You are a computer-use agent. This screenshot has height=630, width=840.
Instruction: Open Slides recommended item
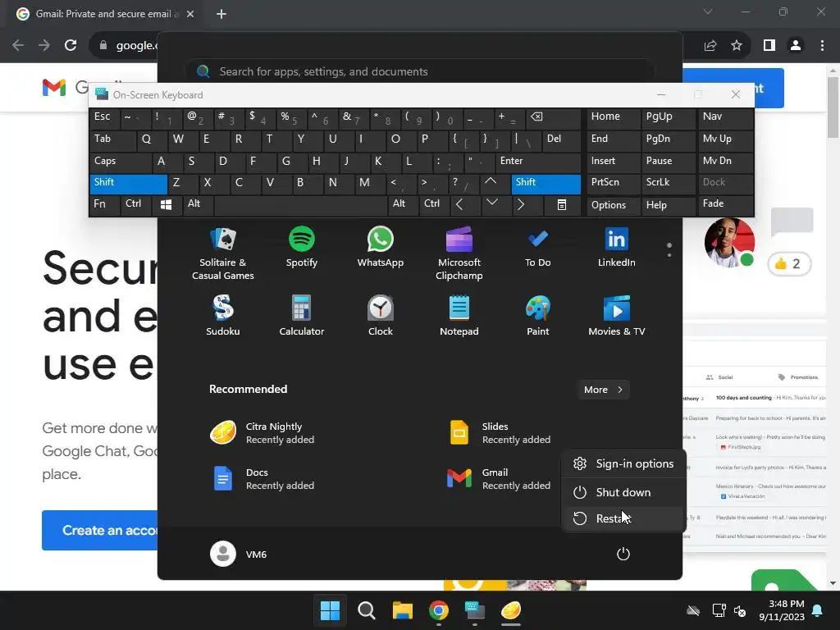tap(500, 433)
